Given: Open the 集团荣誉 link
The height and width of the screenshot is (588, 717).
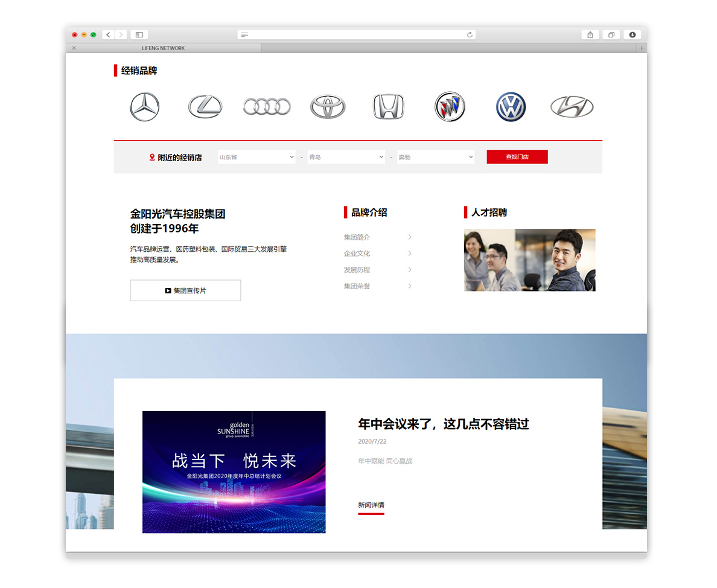Looking at the screenshot, I should tap(357, 286).
